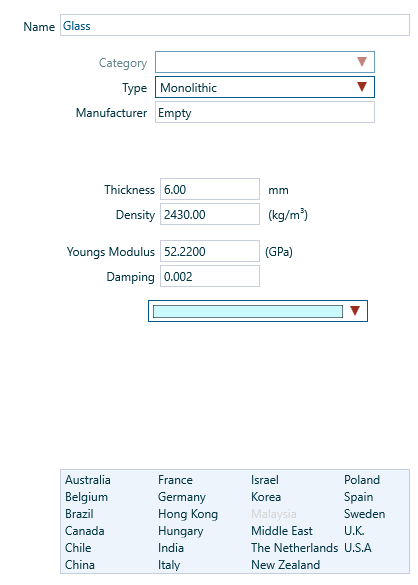This screenshot has width=418, height=585.
Task: Select Middle East in the country list
Action: coord(282,531)
